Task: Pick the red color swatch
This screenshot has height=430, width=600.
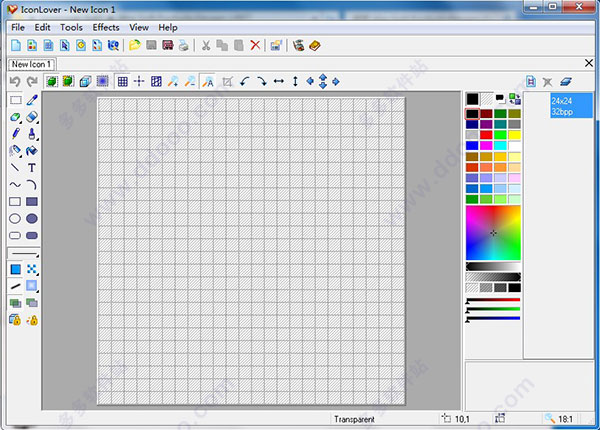Action: tap(486, 135)
